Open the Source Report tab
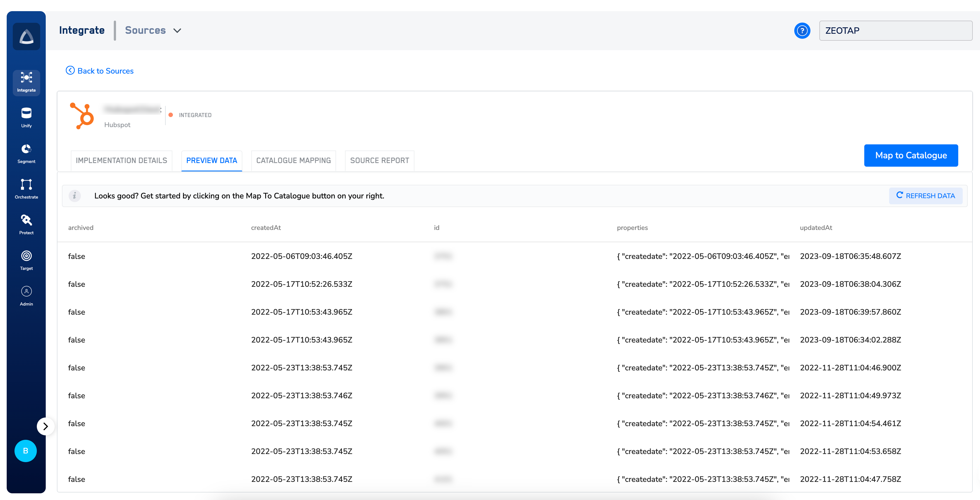This screenshot has height=500, width=980. pyautogui.click(x=379, y=161)
